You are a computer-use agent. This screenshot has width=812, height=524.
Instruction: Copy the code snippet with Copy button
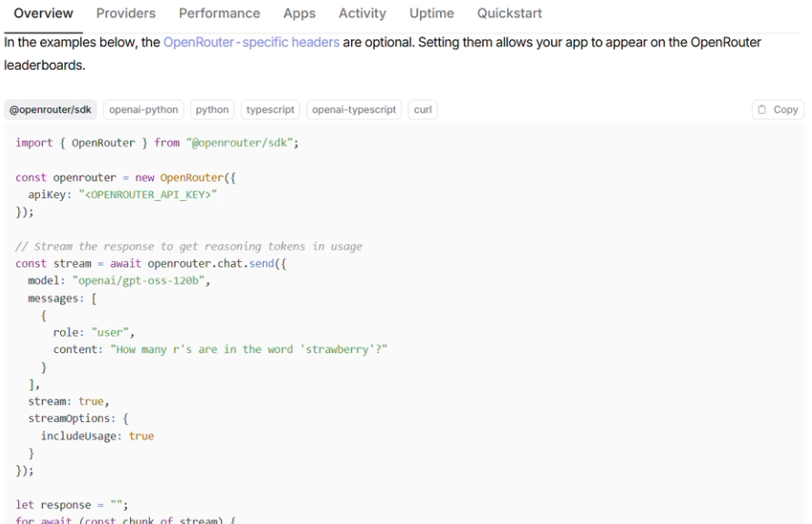(x=777, y=110)
